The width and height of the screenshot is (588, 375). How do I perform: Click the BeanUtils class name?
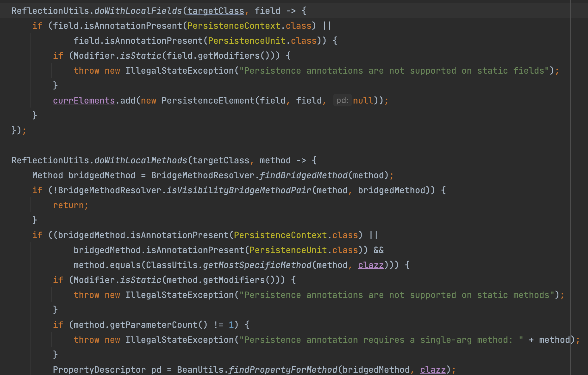200,370
